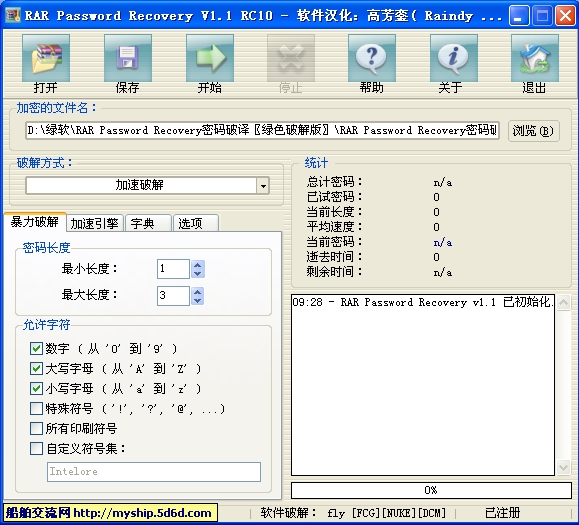The image size is (579, 525).
Task: Click the 最大长度 value field
Action: [x=173, y=296]
